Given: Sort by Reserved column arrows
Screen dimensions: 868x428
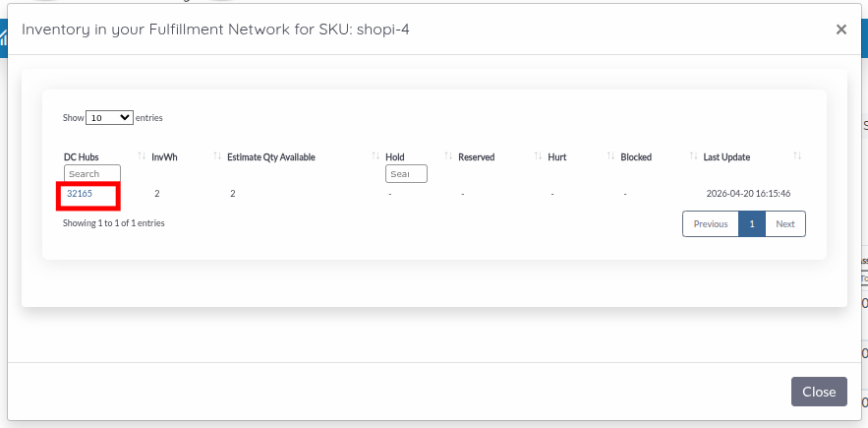Looking at the screenshot, I should [x=538, y=156].
